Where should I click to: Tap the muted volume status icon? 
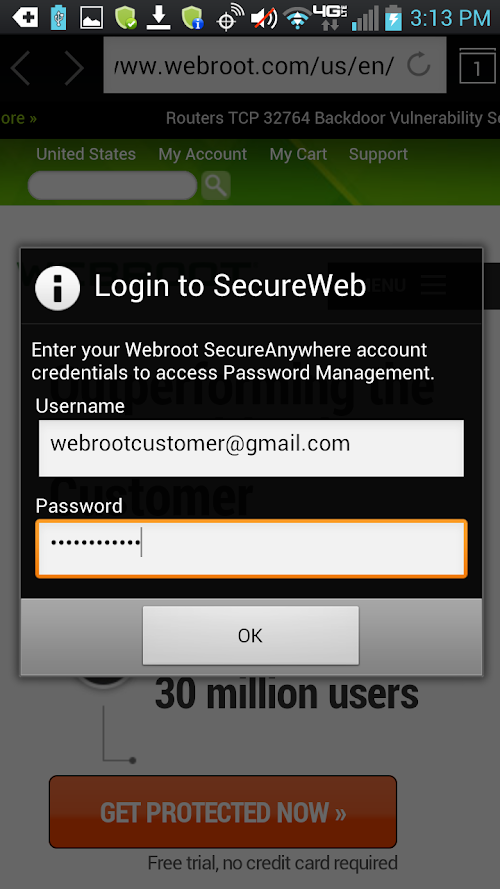pyautogui.click(x=264, y=19)
